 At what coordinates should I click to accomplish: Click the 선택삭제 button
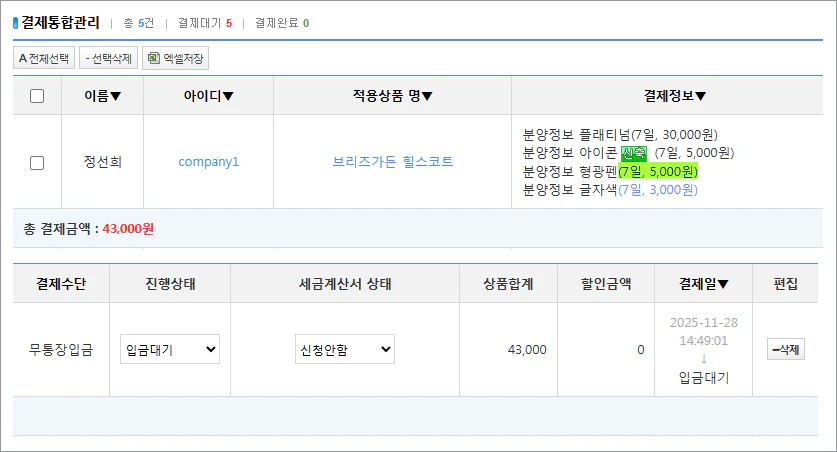pyautogui.click(x=108, y=58)
